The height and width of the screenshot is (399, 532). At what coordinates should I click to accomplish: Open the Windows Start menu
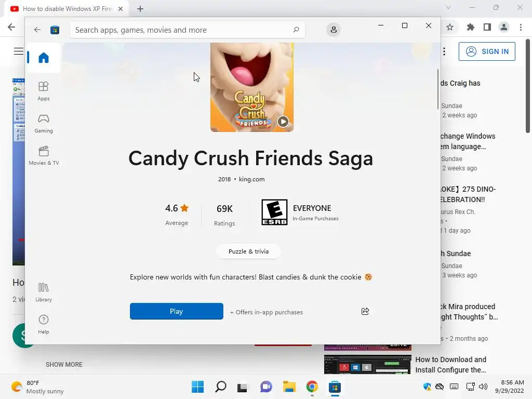point(198,387)
